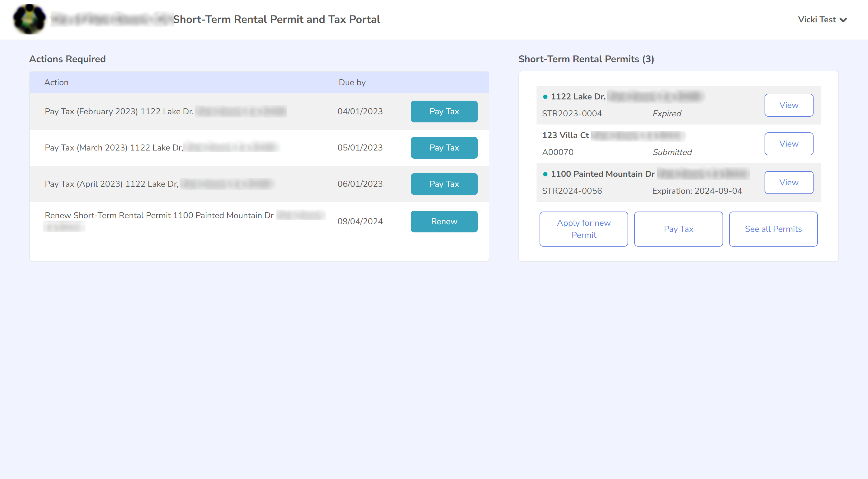Viewport: 868px width, 479px height.
Task: Click the status dot beside 1100 Painted Mountain Dr
Action: click(x=545, y=174)
